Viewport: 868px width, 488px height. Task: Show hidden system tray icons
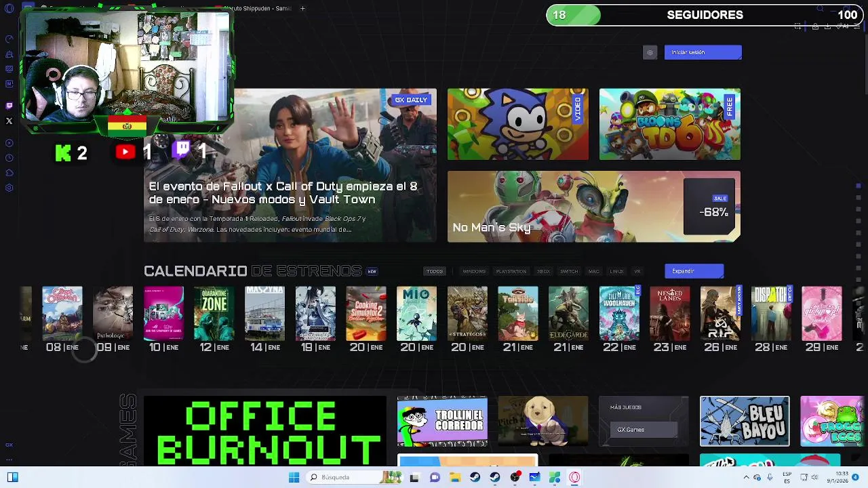tap(747, 477)
